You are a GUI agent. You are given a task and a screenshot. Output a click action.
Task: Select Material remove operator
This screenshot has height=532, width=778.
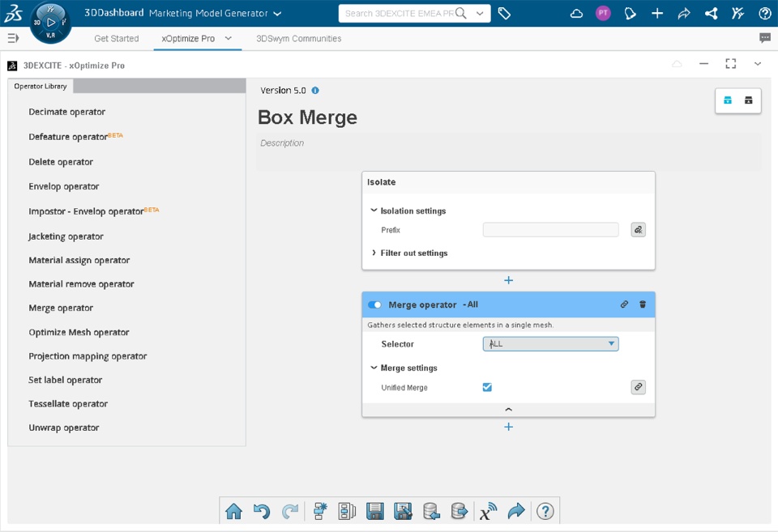click(x=81, y=284)
